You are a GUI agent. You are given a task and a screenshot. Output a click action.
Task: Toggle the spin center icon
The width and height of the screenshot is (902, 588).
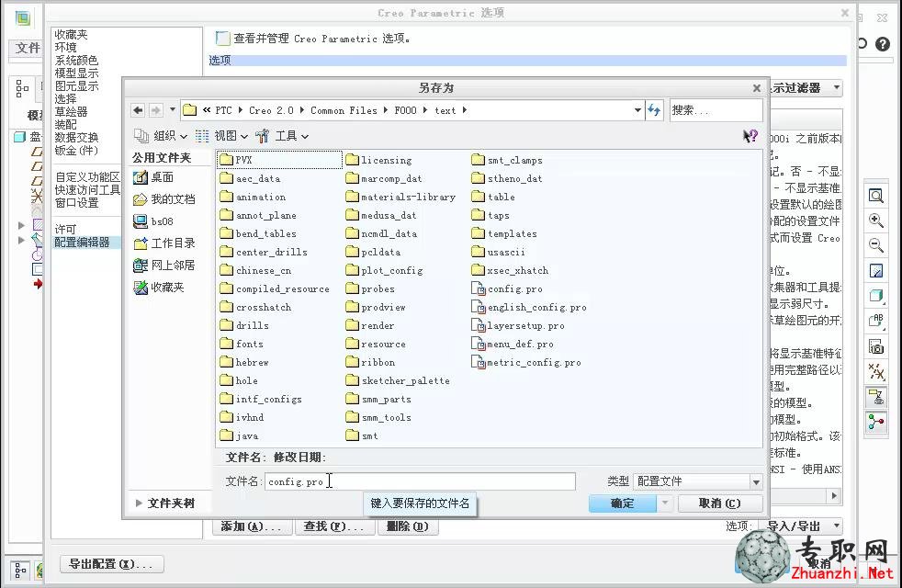[x=876, y=423]
